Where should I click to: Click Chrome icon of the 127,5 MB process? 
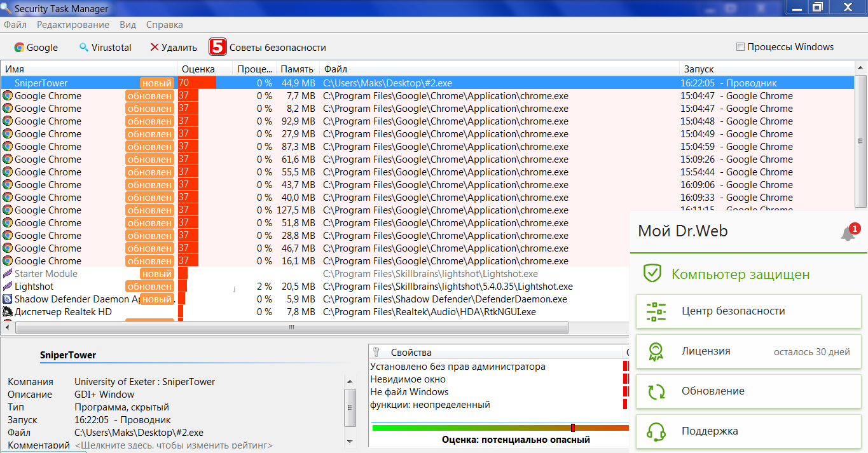click(x=8, y=210)
